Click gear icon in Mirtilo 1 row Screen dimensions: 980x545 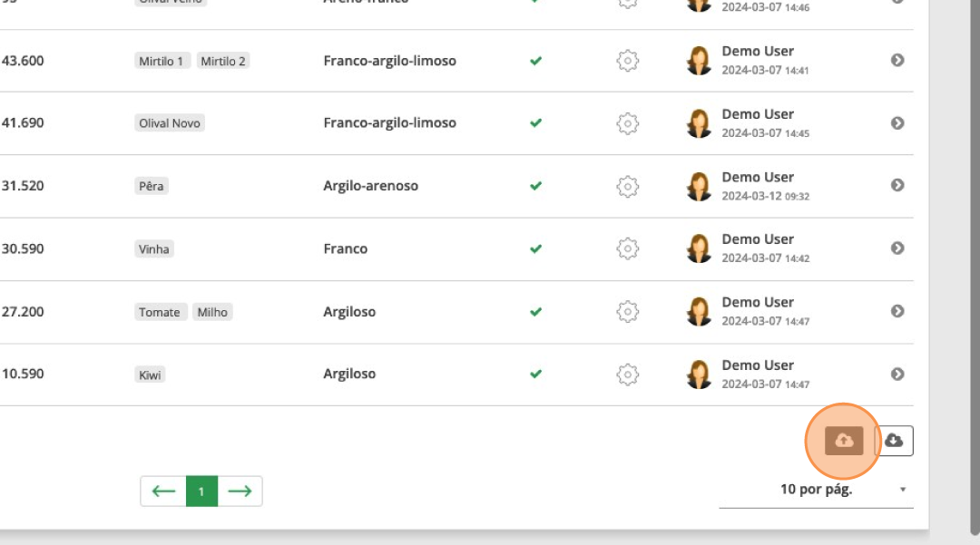click(x=627, y=61)
